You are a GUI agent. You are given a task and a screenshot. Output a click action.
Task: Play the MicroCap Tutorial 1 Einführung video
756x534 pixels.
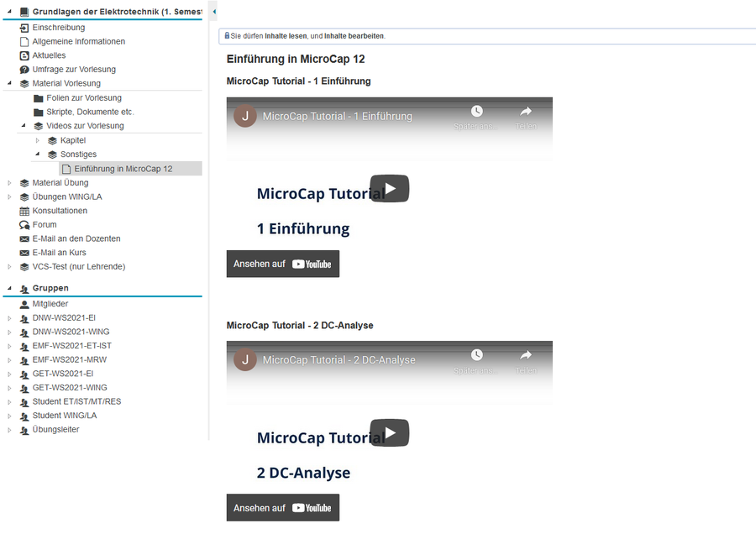390,188
